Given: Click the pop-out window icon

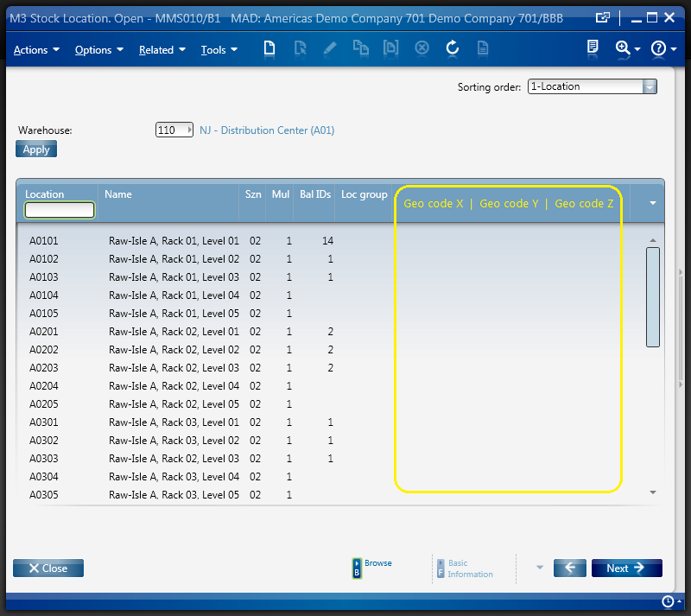Looking at the screenshot, I should 602,16.
